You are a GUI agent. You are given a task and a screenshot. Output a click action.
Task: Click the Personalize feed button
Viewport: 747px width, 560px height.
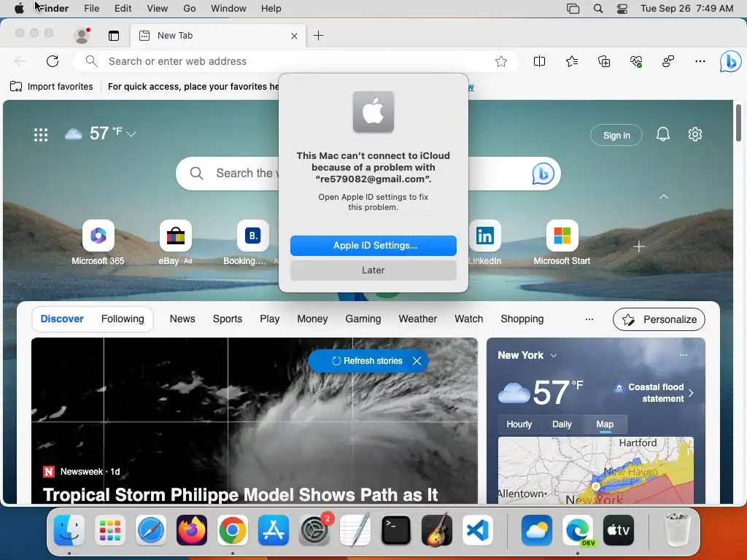tap(659, 319)
